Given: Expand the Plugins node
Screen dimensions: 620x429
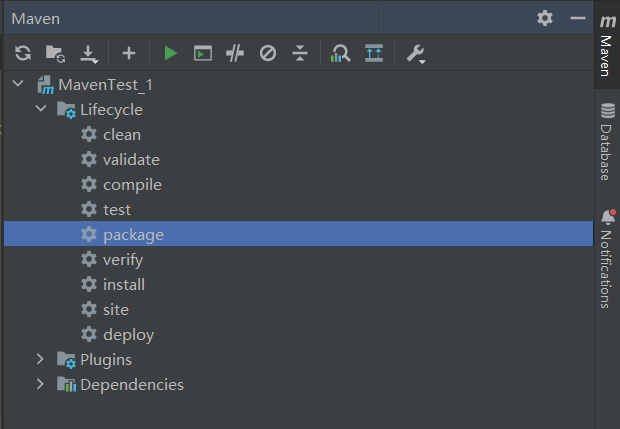Looking at the screenshot, I should [x=40, y=359].
